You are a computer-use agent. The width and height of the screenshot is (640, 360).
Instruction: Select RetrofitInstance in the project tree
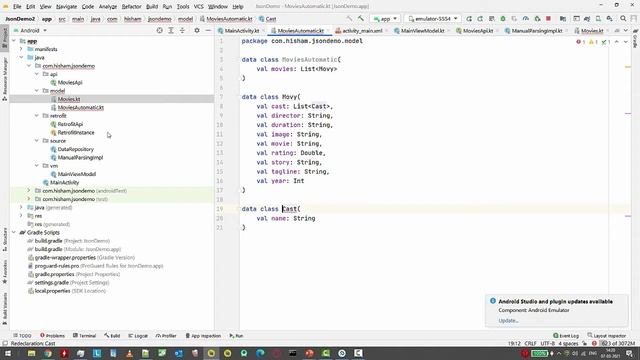pyautogui.click(x=76, y=132)
